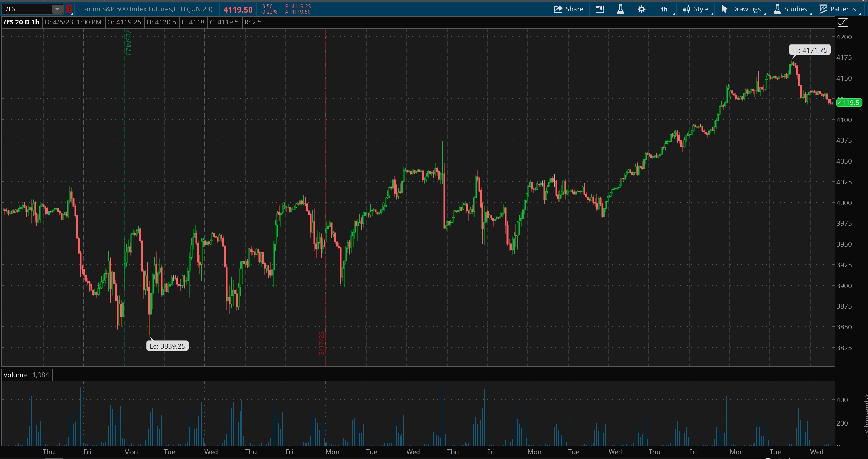Click the Share chart button

pos(568,9)
